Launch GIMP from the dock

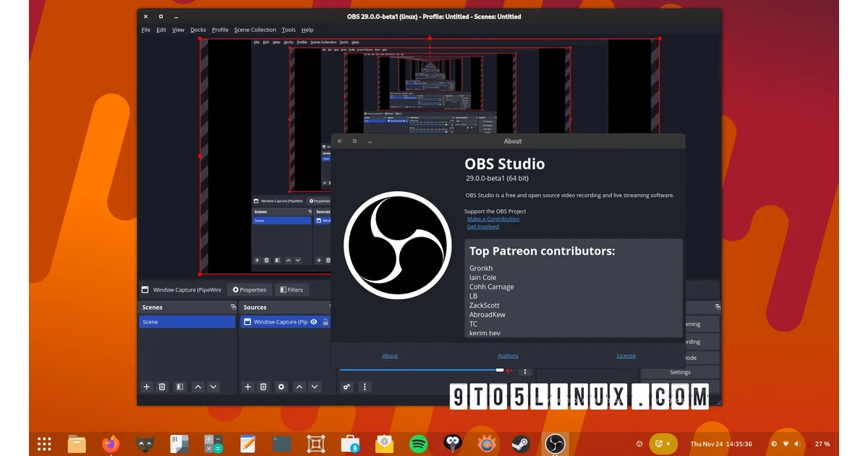[x=145, y=444]
